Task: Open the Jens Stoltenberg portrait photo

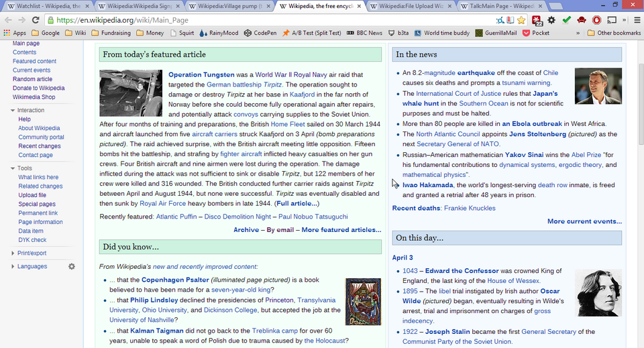Action: pos(598,86)
